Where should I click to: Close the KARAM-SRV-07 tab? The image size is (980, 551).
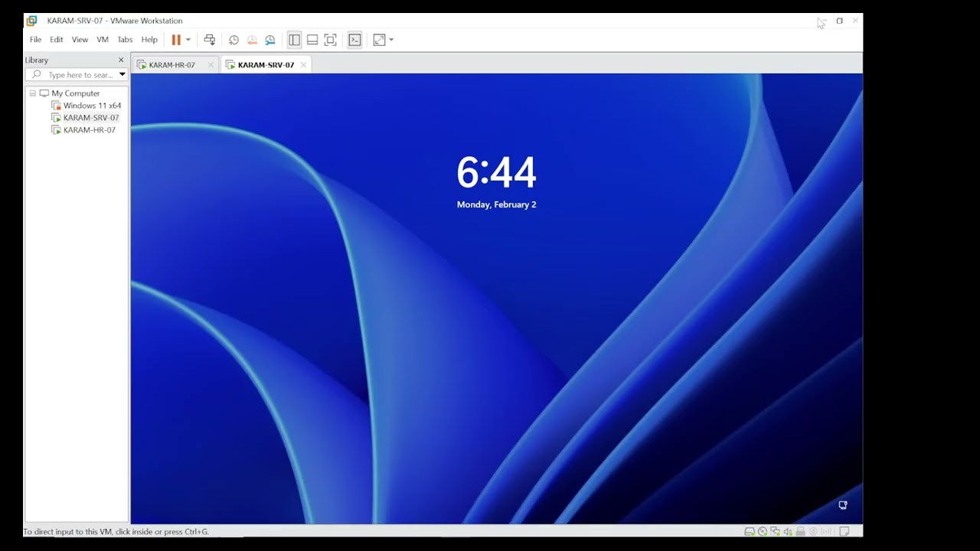(x=303, y=65)
